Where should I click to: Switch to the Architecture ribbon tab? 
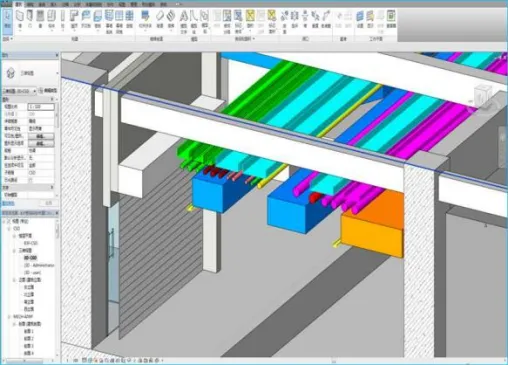[19, 4]
